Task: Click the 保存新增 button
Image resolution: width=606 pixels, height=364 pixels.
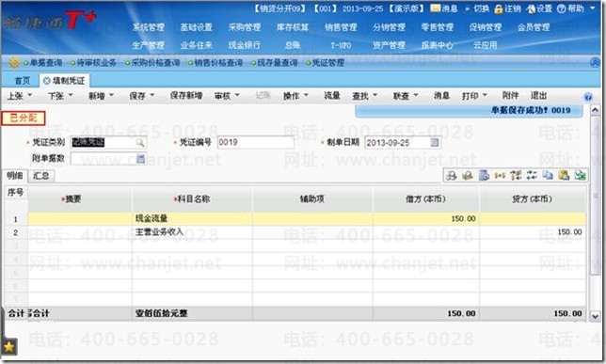Action: [x=186, y=95]
